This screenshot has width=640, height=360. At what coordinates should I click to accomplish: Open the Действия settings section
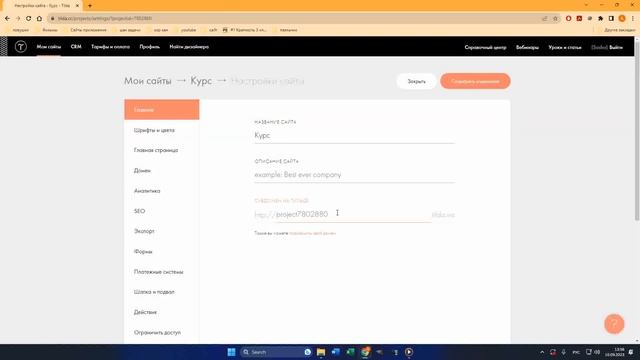[145, 312]
